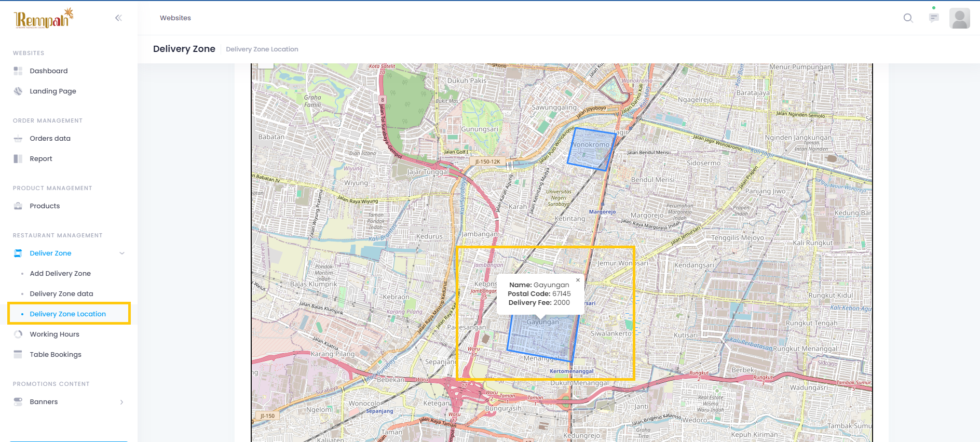Close the Gayungan map popup

click(578, 280)
